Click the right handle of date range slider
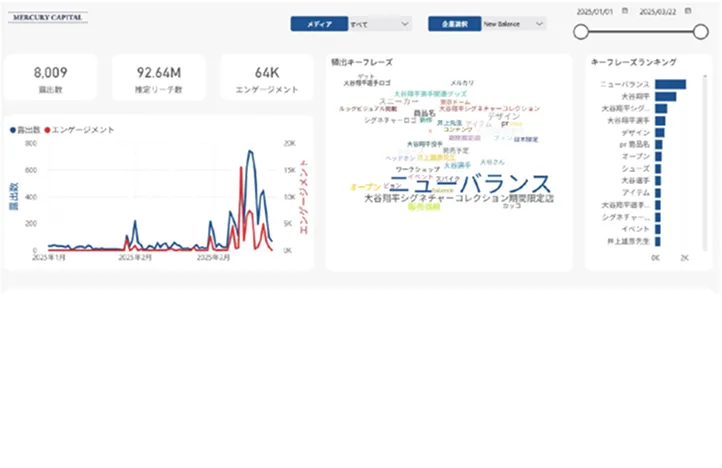 click(700, 32)
